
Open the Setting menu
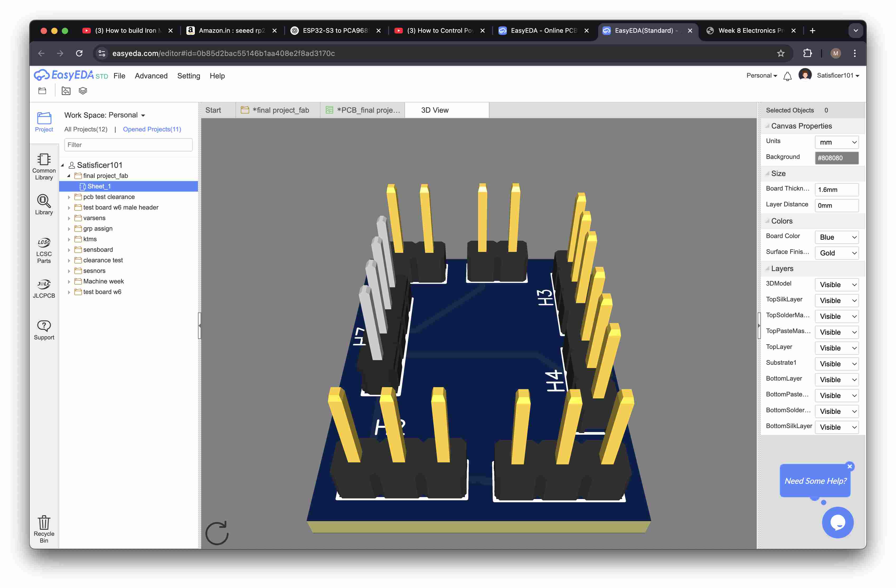pyautogui.click(x=188, y=76)
